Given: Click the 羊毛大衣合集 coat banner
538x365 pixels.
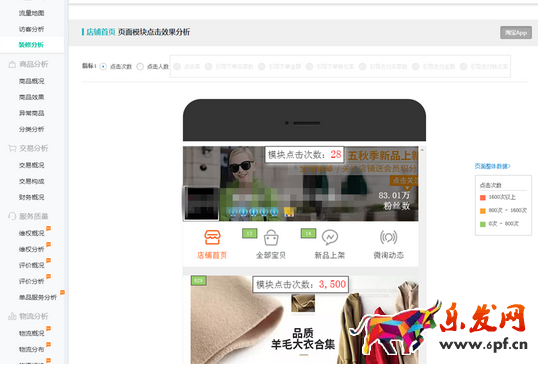Looking at the screenshot, I should coord(304,320).
